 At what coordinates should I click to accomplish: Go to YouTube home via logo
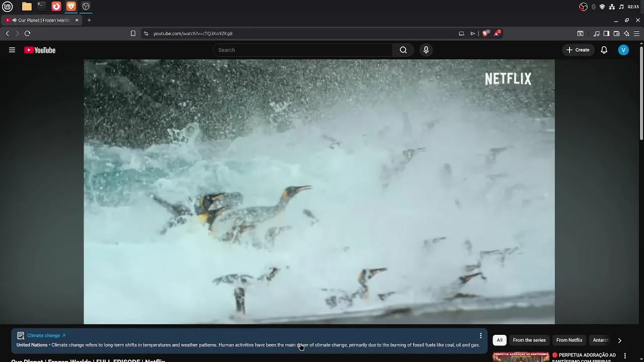pos(40,50)
